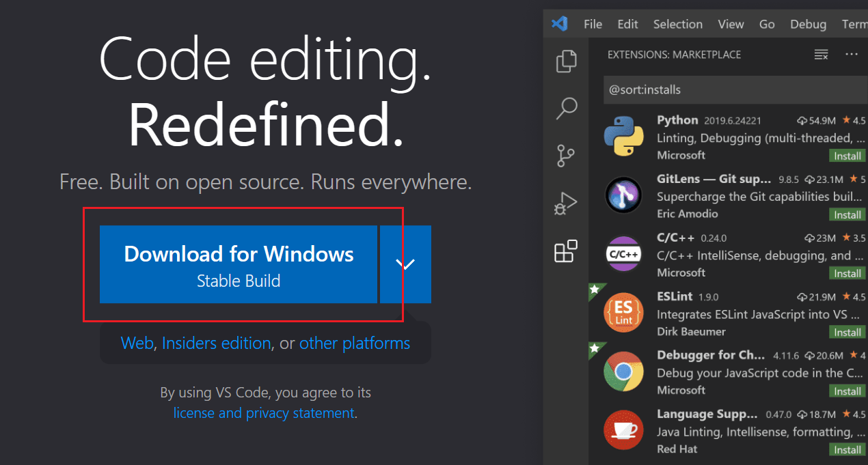The height and width of the screenshot is (465, 868).
Task: Open the View menu
Action: (x=731, y=24)
